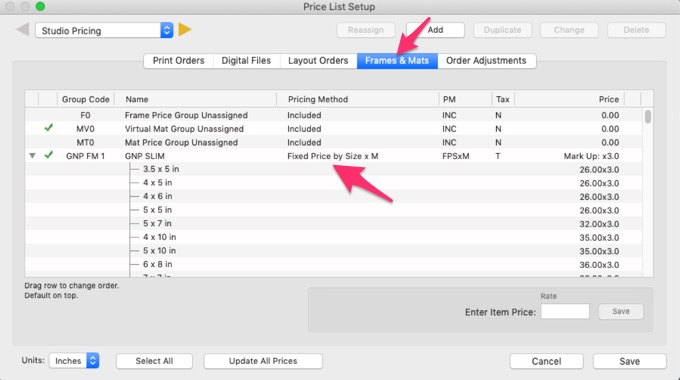Click the Tax column header

tap(503, 99)
